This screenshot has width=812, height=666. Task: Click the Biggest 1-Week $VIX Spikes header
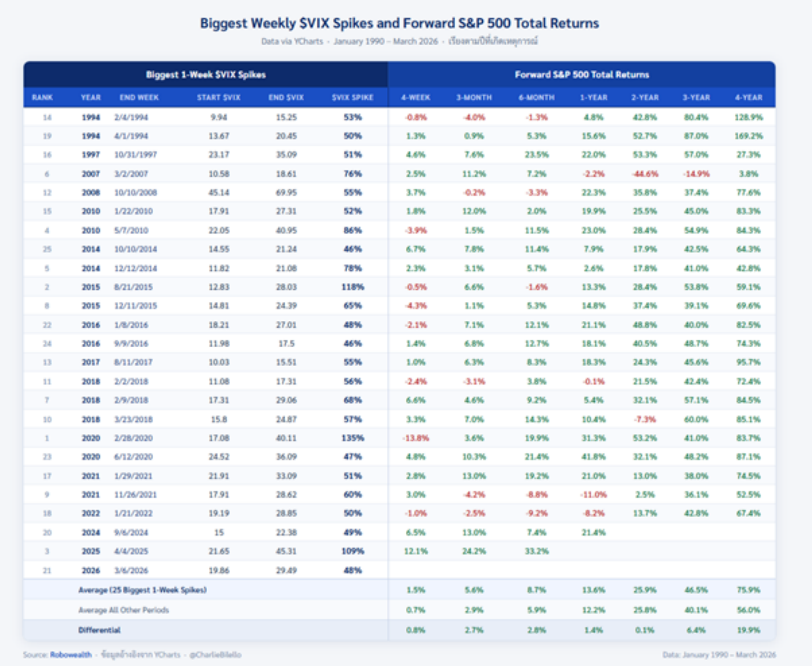click(x=206, y=75)
